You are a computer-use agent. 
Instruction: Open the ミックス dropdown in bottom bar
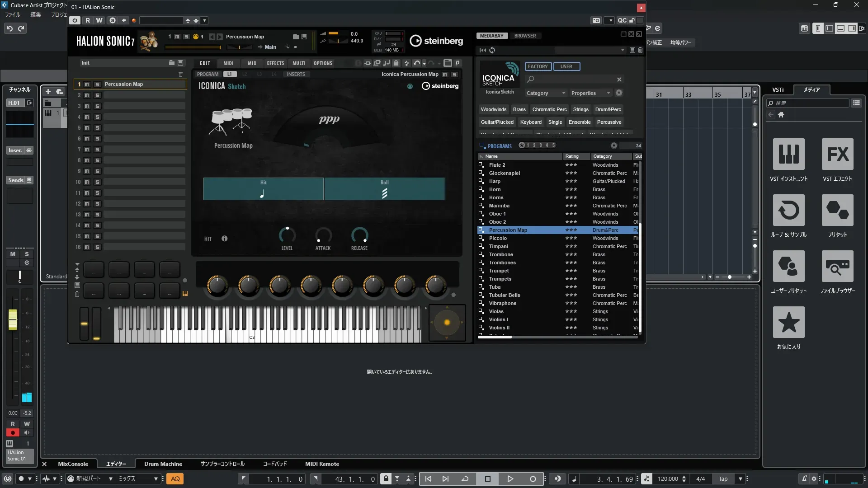pos(138,479)
